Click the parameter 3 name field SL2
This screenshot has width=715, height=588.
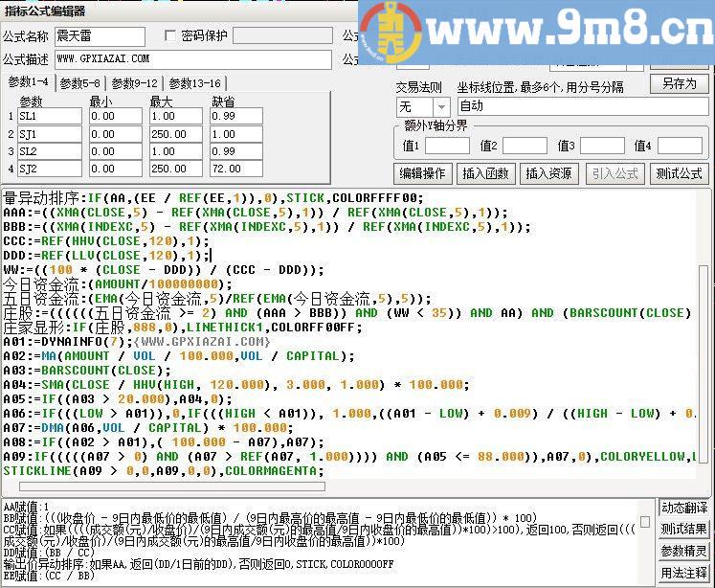(50, 151)
